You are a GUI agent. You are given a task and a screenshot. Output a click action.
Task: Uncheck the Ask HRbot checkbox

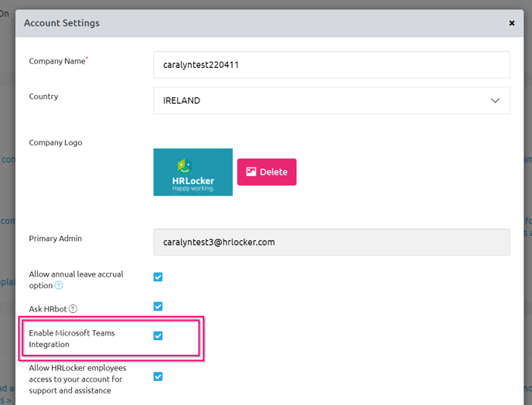coord(158,306)
